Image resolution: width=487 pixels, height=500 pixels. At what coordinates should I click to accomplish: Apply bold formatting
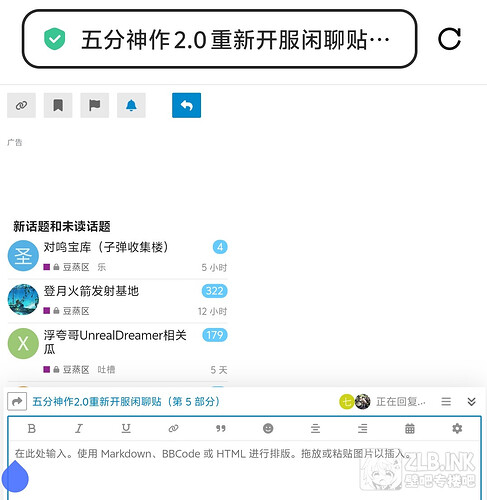(x=32, y=429)
